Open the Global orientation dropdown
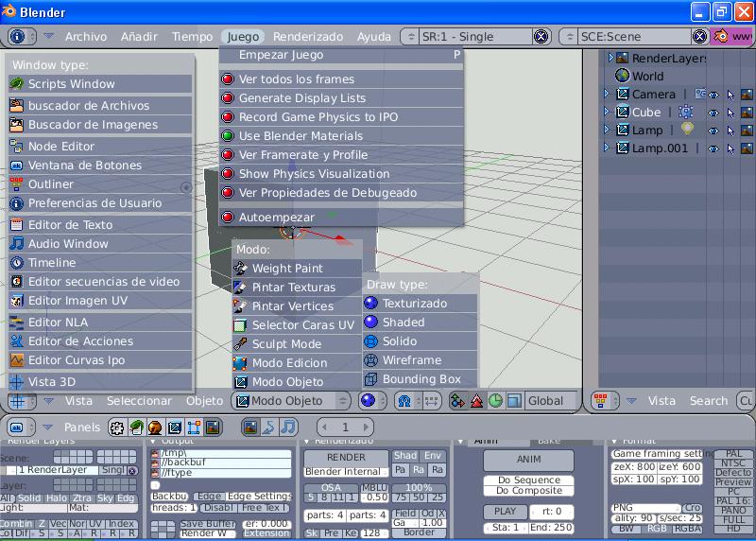756x541 pixels. tap(550, 401)
